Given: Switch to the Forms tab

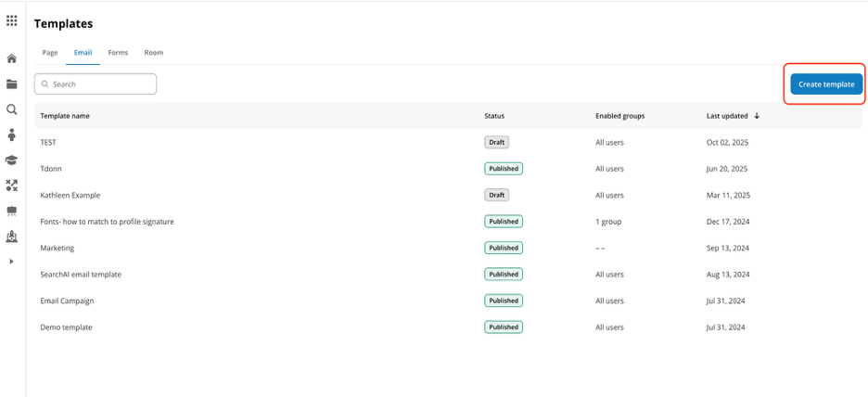Looking at the screenshot, I should pos(118,53).
